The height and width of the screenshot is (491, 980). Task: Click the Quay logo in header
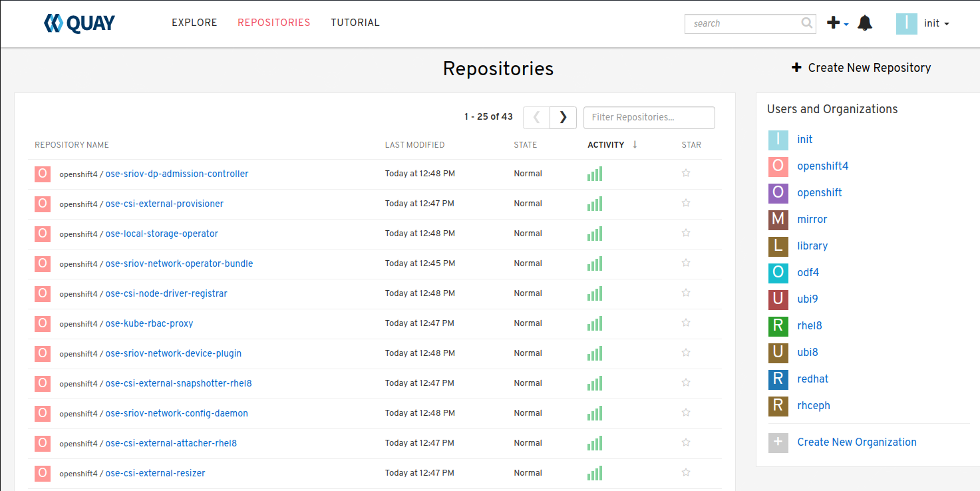(79, 23)
